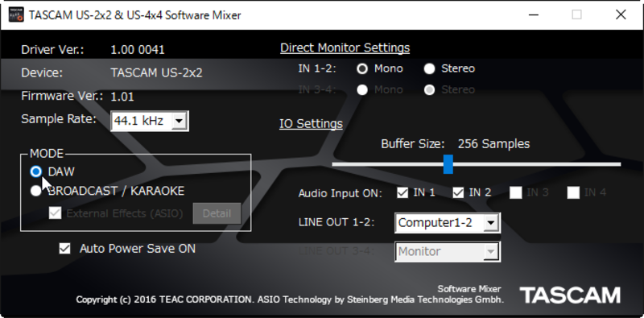644x318 pixels.
Task: Set IN 1-2 monitoring to Mono
Action: (362, 68)
